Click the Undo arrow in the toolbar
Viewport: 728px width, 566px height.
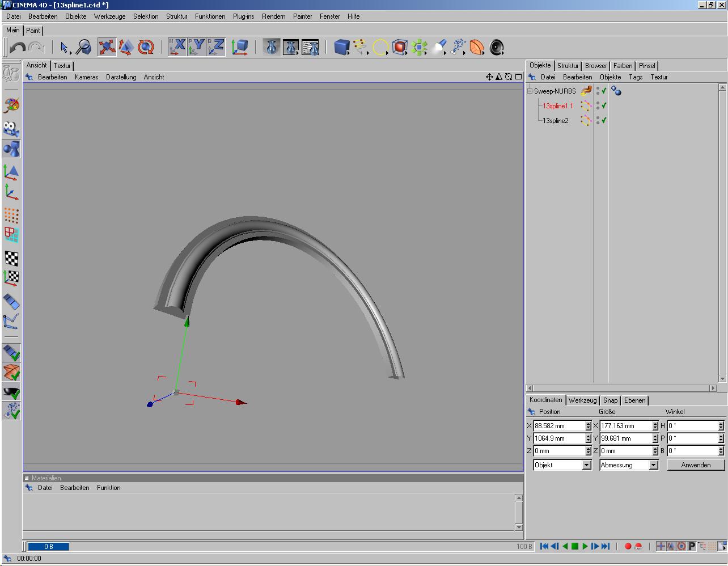pyautogui.click(x=18, y=47)
